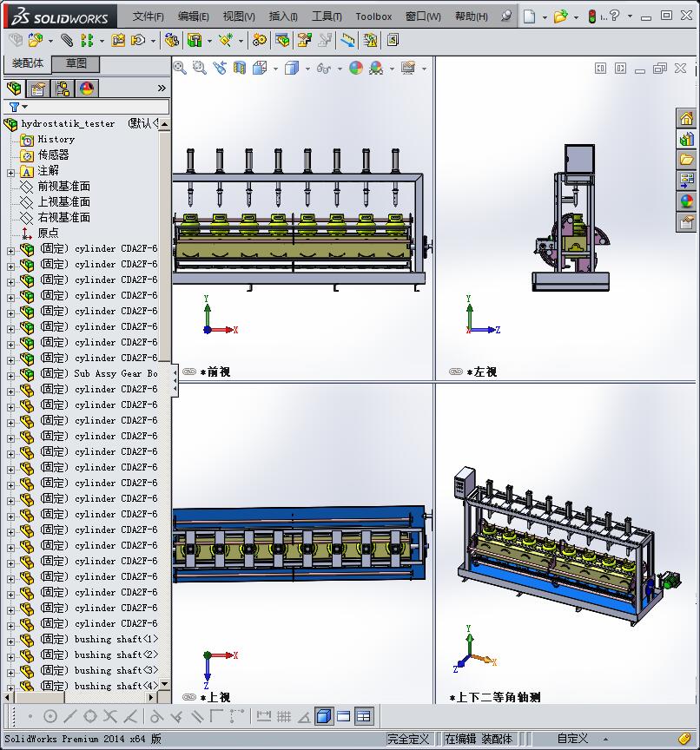Expand the manager pane tabs chevron

point(162,88)
